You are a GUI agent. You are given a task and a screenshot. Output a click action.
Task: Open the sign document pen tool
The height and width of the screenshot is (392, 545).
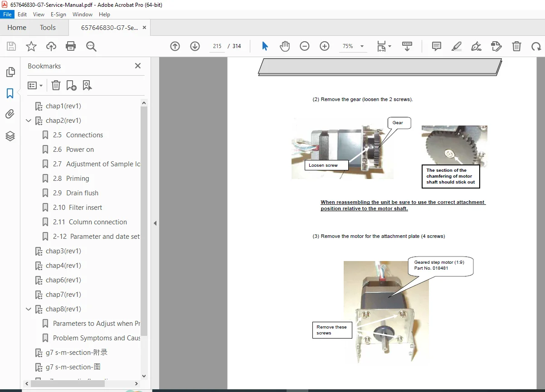pyautogui.click(x=476, y=46)
